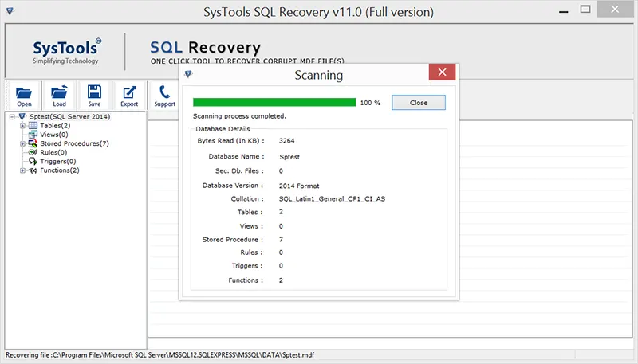Image resolution: width=638 pixels, height=364 pixels.
Task: Expand the Functions(2) tree node
Action: click(22, 170)
